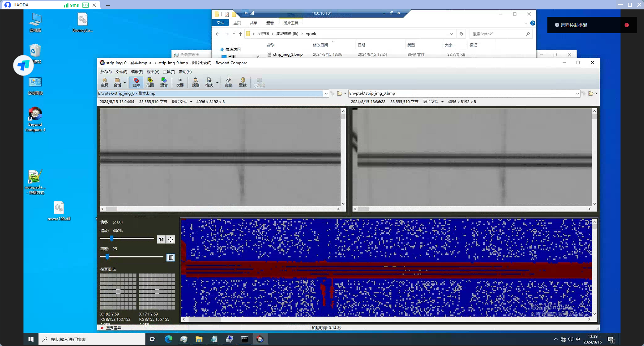Click the right image pane vertical scrollbar
Image resolution: width=644 pixels, height=346 pixels.
[x=594, y=157]
